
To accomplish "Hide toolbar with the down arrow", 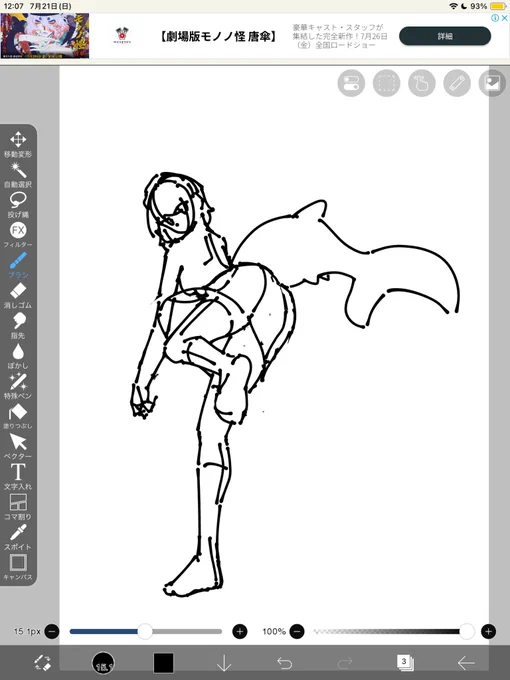I will click(x=224, y=663).
